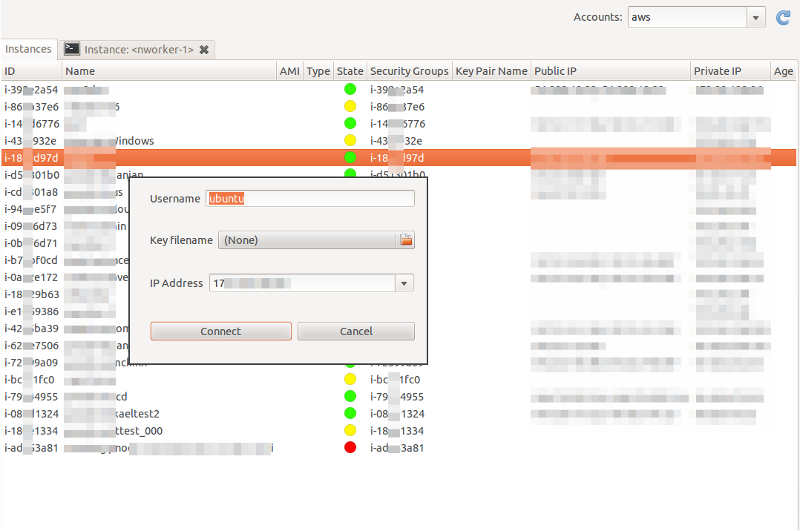Select instance row ending 3a81
The width and height of the screenshot is (800, 531).
click(398, 448)
